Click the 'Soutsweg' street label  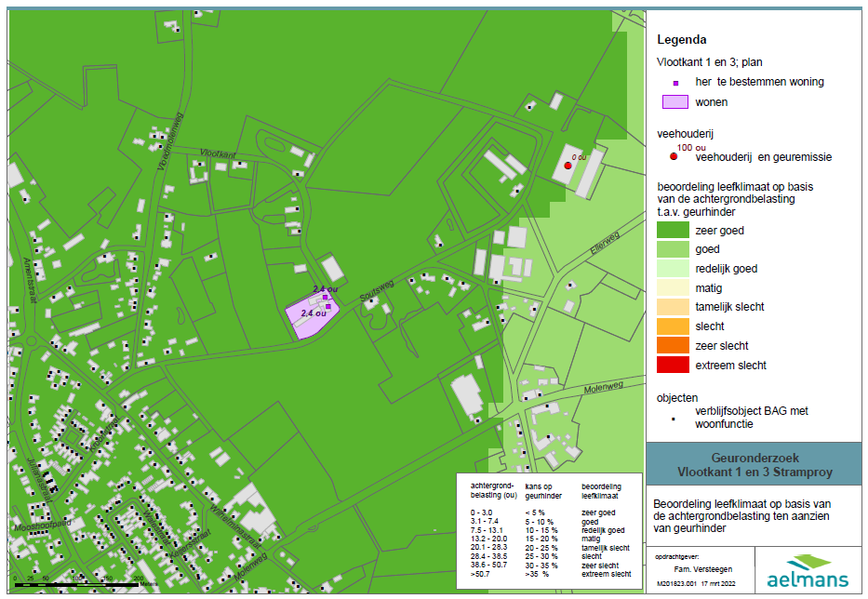(377, 290)
